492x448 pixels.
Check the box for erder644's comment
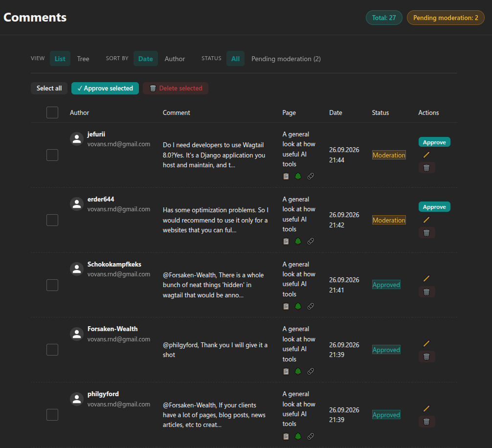click(52, 220)
